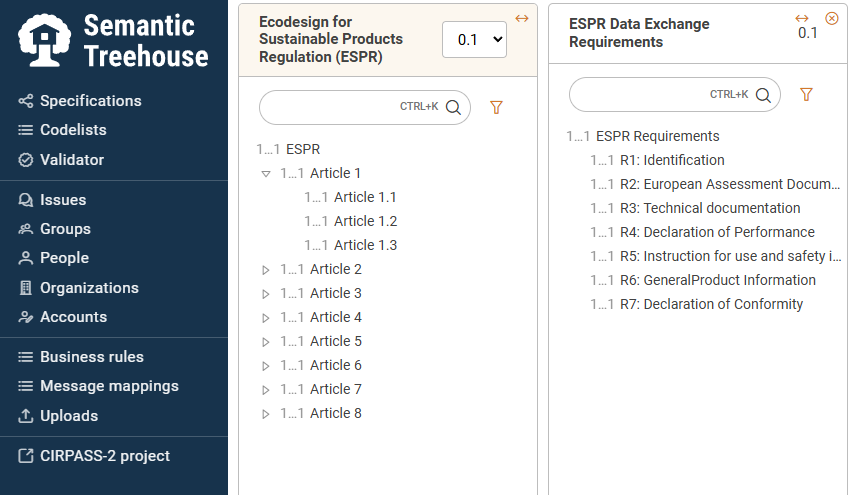Close the ESPR Data Exchange Requirements panel
The width and height of the screenshot is (854, 495).
click(832, 19)
